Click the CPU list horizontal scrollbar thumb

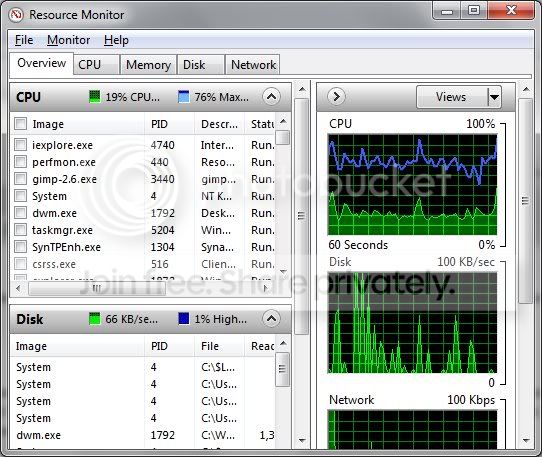pos(97,288)
